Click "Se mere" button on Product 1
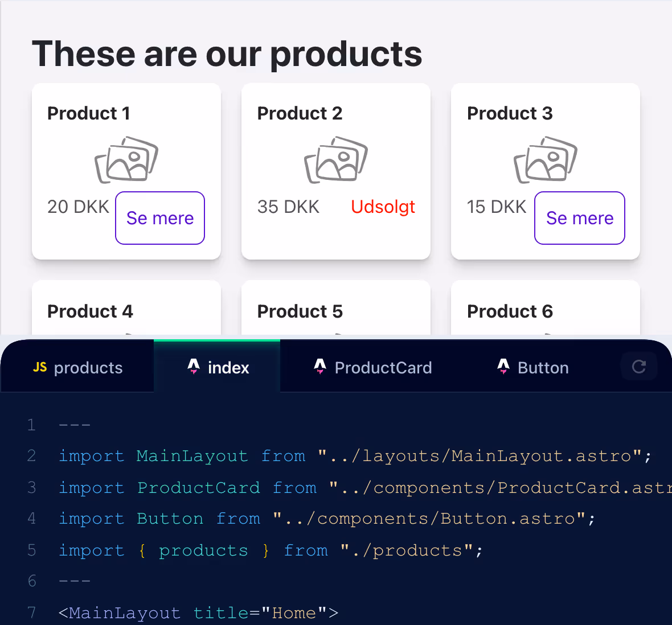 pyautogui.click(x=160, y=218)
